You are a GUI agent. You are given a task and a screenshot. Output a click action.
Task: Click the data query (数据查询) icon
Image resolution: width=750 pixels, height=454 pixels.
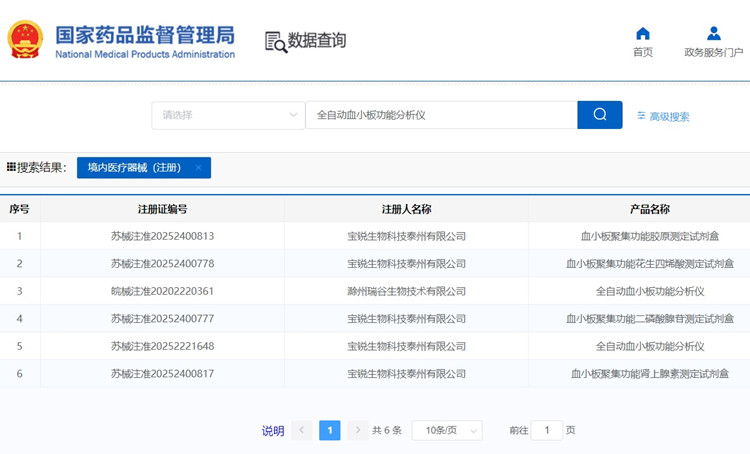pos(276,41)
